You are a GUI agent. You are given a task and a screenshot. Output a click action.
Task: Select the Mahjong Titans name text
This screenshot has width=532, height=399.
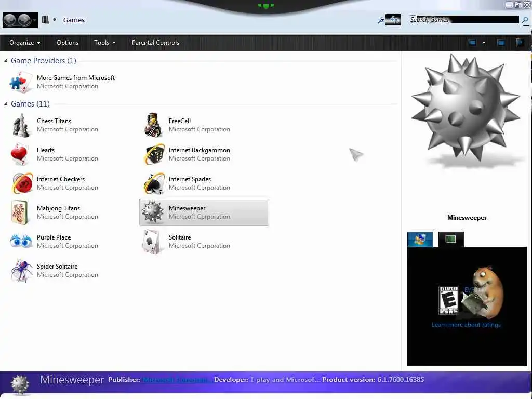point(58,208)
